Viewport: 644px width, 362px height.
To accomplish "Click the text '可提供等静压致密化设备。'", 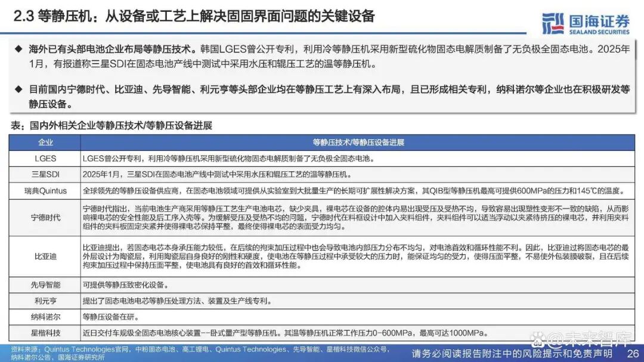I will click(x=125, y=284).
